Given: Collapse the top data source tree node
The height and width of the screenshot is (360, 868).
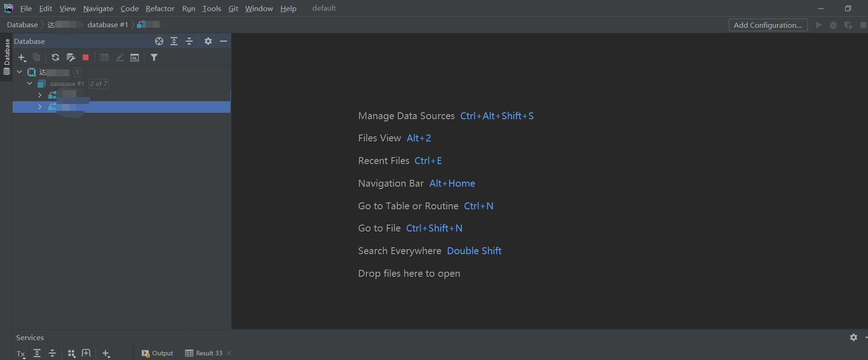Looking at the screenshot, I should click(x=19, y=72).
